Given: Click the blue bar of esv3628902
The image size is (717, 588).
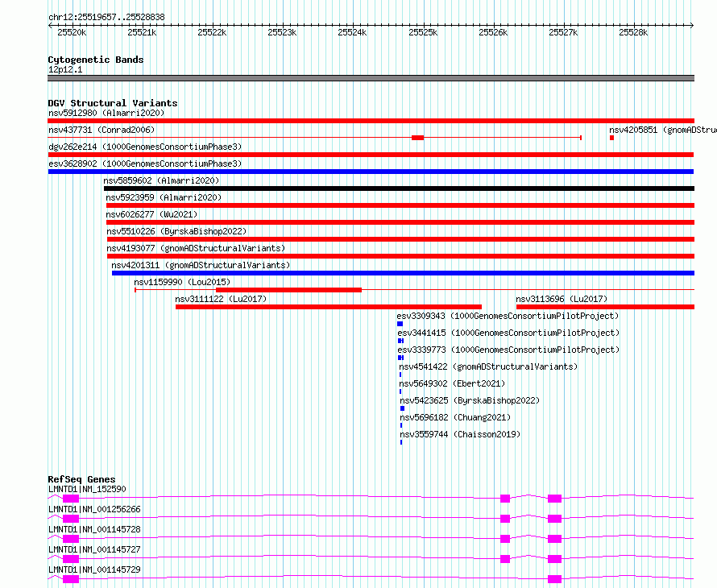Looking at the screenshot, I should coord(371,172).
